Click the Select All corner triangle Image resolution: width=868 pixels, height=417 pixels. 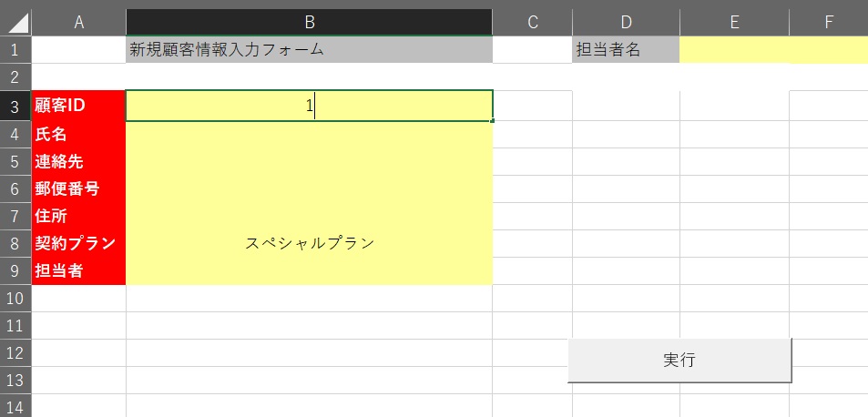pos(16,22)
